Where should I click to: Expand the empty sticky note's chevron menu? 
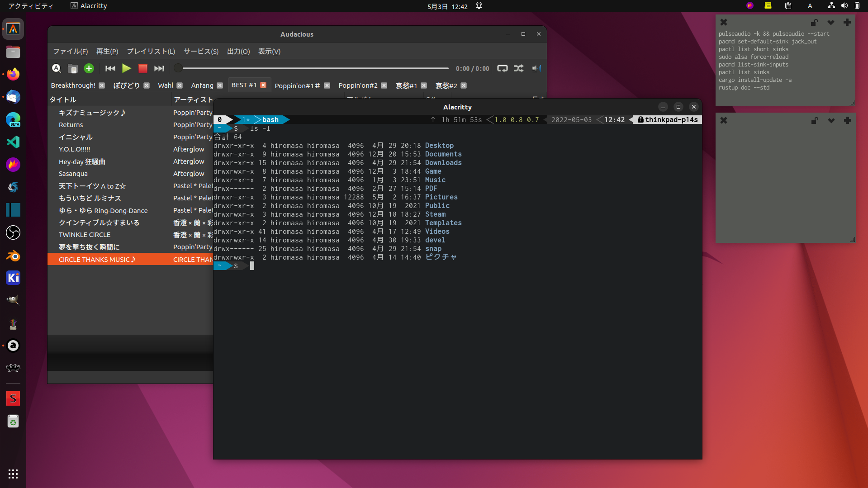(x=831, y=121)
